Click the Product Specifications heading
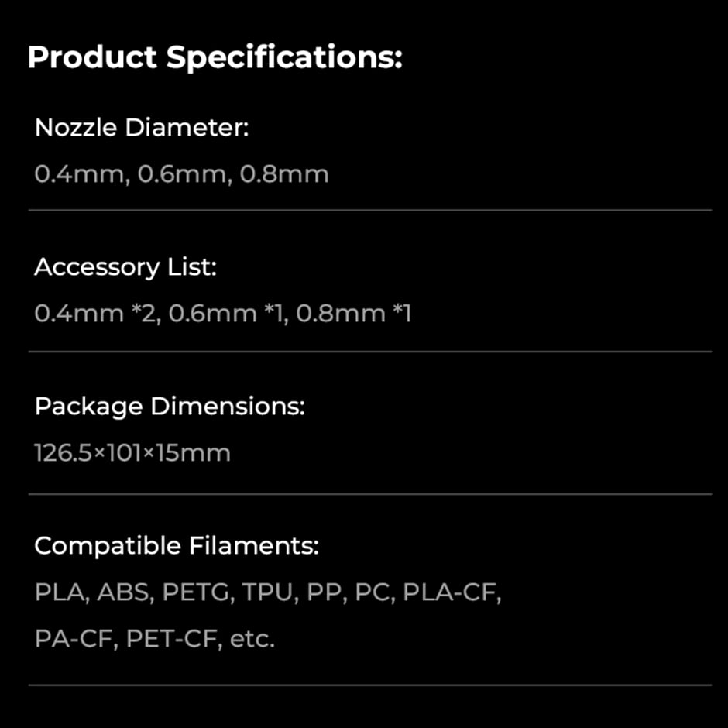Image resolution: width=728 pixels, height=728 pixels. (215, 58)
